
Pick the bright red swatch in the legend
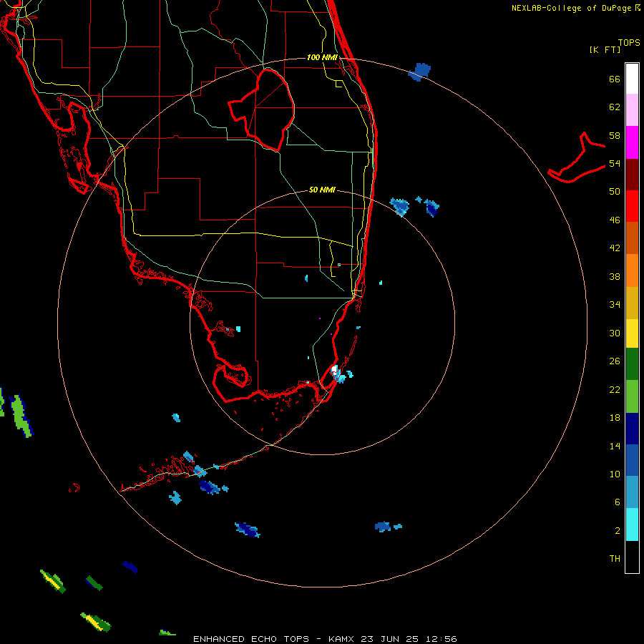tap(632, 206)
